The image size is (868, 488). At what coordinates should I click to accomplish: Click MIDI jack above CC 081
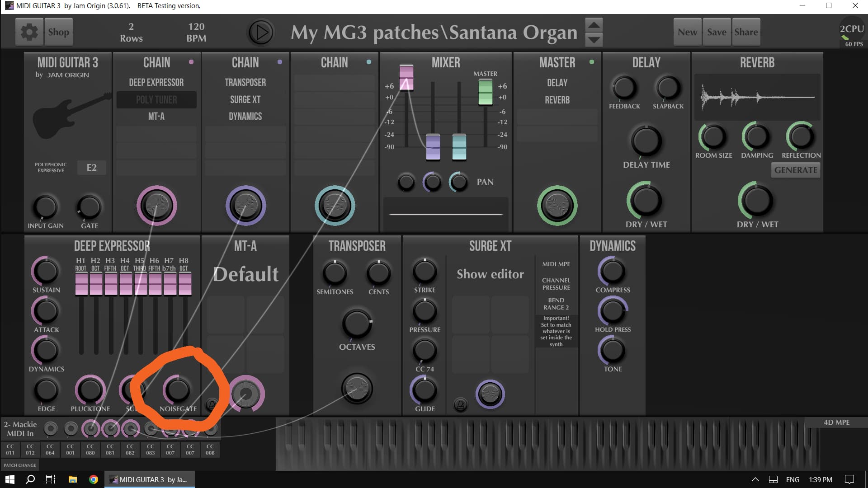110,428
